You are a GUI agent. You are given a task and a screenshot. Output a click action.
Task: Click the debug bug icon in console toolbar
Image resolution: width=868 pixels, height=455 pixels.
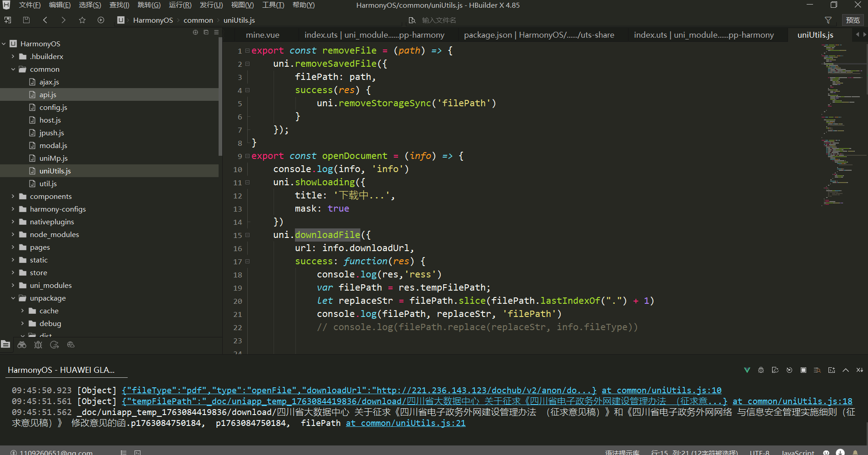(761, 370)
